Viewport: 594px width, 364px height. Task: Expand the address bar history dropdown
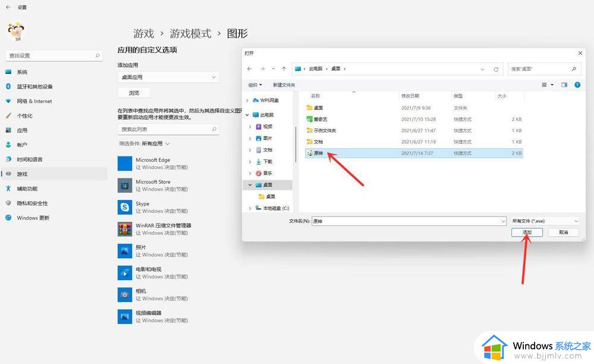(x=482, y=70)
